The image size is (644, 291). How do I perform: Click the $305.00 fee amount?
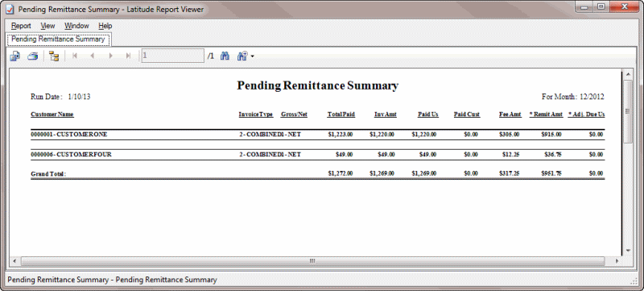click(x=510, y=135)
